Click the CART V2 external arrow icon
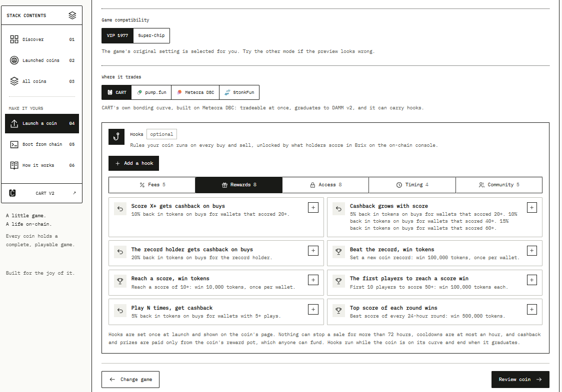 (74, 193)
